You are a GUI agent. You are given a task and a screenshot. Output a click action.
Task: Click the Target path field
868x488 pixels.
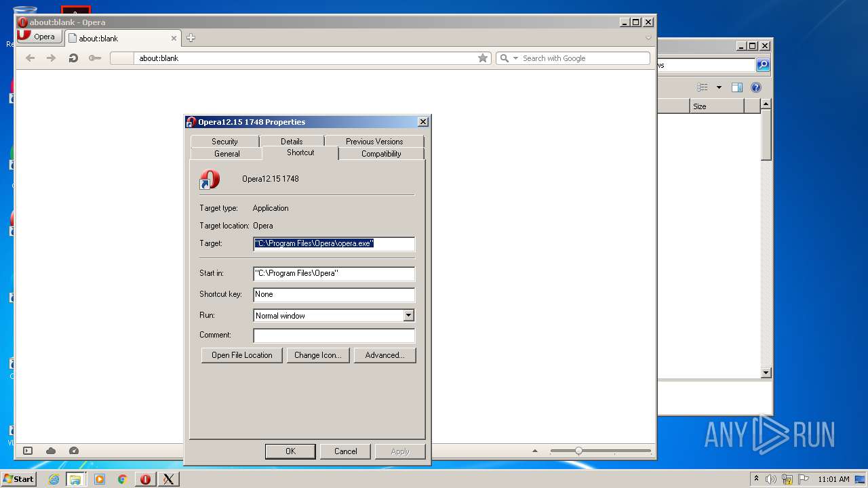(x=334, y=243)
